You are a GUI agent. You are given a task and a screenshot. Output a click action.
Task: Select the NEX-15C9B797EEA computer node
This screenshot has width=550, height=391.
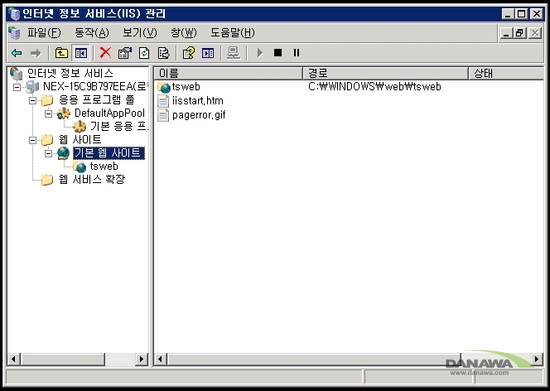pos(95,86)
